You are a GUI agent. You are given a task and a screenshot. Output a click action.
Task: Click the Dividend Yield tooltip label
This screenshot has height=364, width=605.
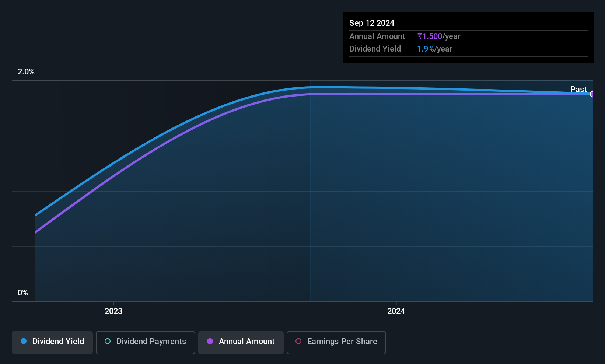coord(375,49)
